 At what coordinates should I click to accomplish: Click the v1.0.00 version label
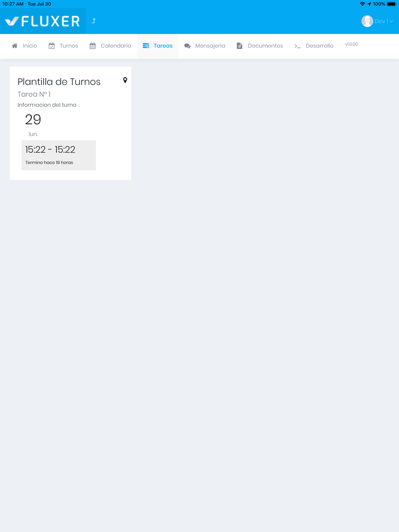(x=351, y=44)
